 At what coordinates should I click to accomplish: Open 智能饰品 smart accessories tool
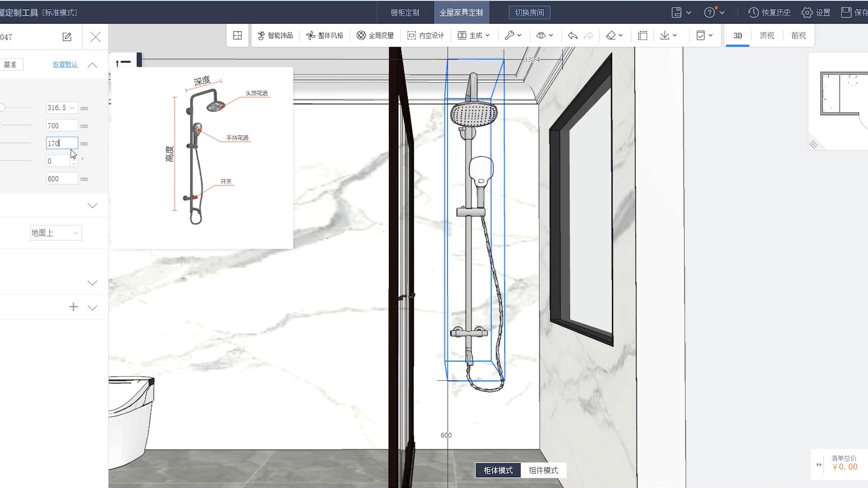click(x=275, y=35)
